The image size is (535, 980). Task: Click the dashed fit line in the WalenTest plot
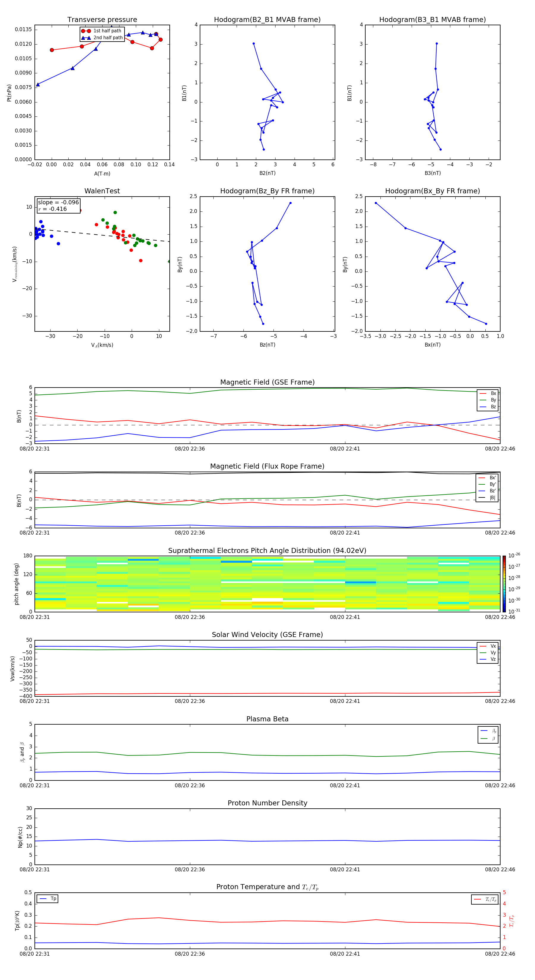pyautogui.click(x=102, y=235)
